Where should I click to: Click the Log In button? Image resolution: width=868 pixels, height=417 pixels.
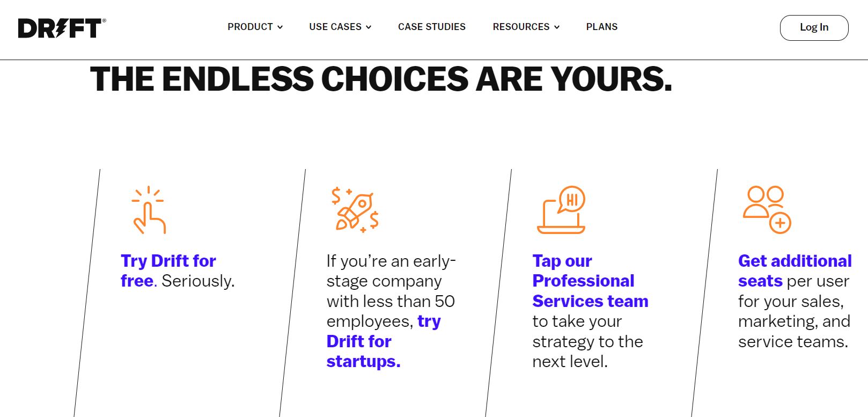tap(814, 27)
